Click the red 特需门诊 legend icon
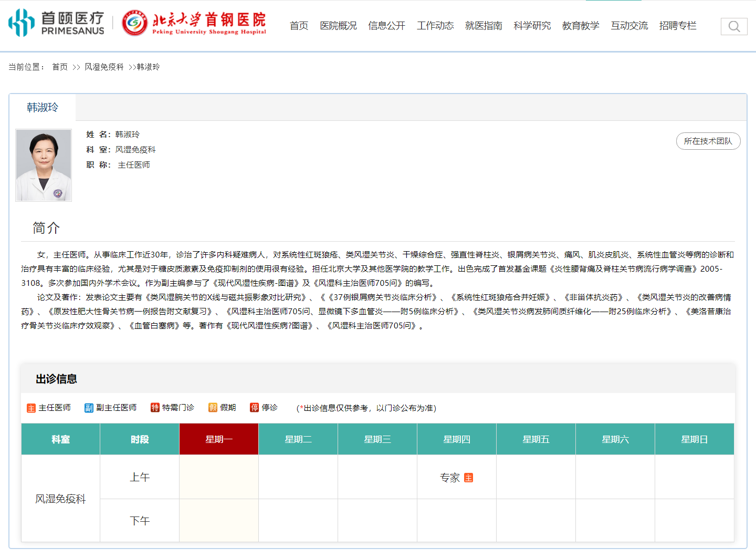 click(x=155, y=408)
